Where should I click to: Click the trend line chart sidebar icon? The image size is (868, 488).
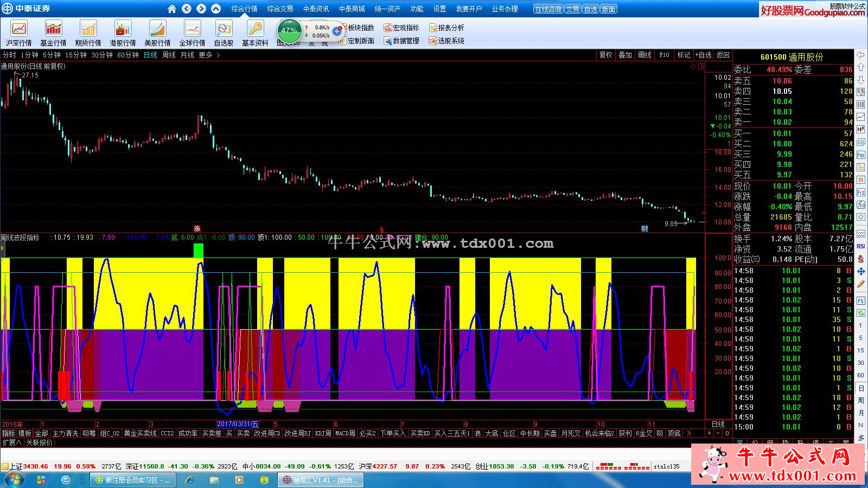pyautogui.click(x=861, y=117)
